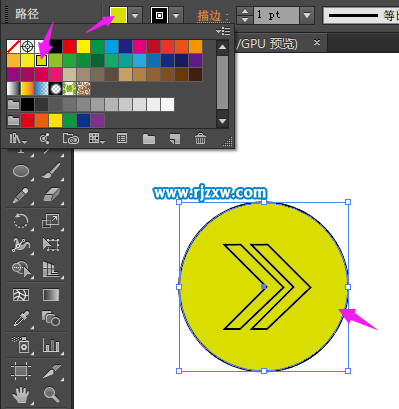Select the grays color group folder
Image resolution: width=399 pixels, height=409 pixels.
pos(13,105)
